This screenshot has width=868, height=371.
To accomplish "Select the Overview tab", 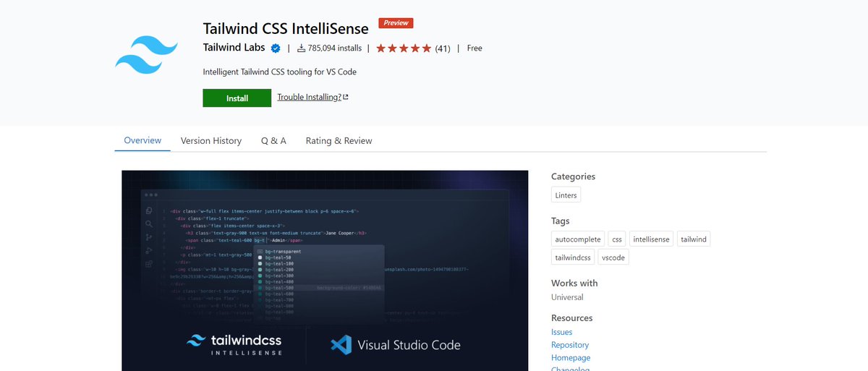I will (142, 140).
